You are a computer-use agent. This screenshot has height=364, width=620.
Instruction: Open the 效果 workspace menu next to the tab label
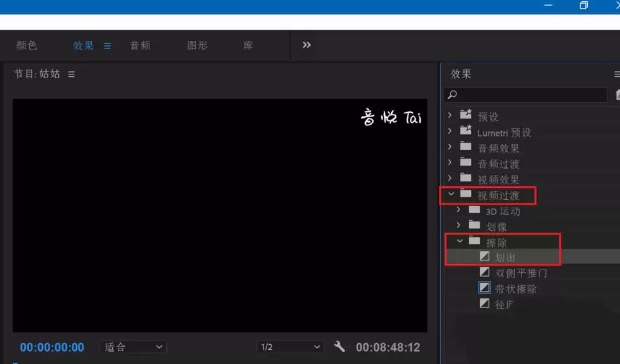[107, 45]
